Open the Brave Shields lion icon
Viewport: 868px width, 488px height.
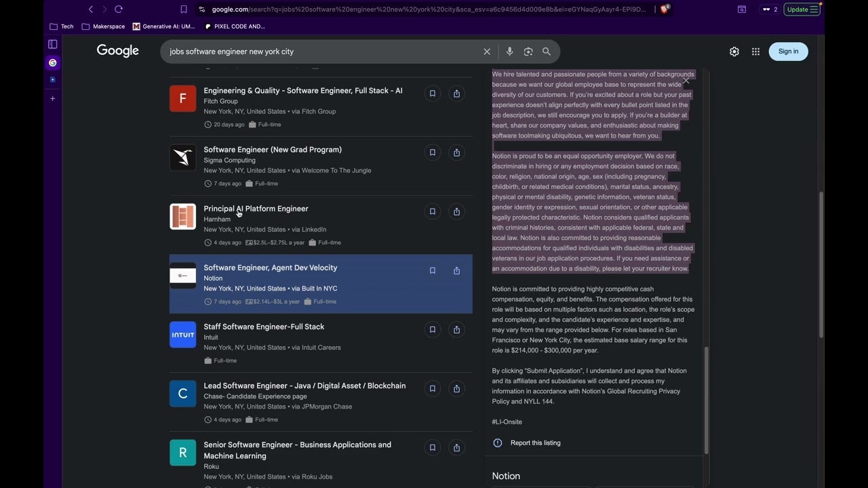[x=665, y=9]
